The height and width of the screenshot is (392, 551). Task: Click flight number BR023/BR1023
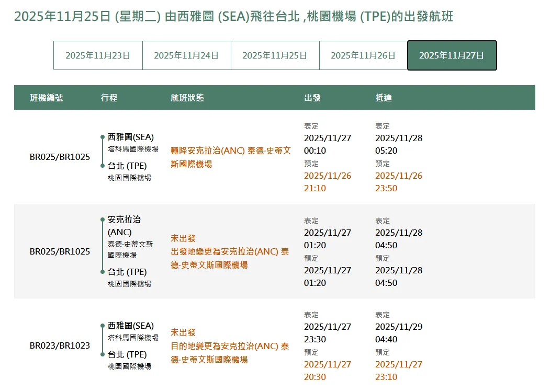tap(60, 345)
